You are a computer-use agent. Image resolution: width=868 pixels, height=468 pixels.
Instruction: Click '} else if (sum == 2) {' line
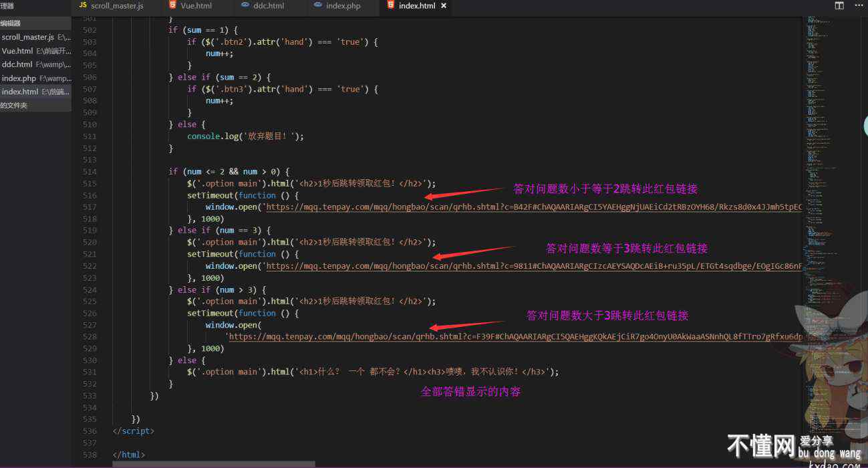click(219, 78)
